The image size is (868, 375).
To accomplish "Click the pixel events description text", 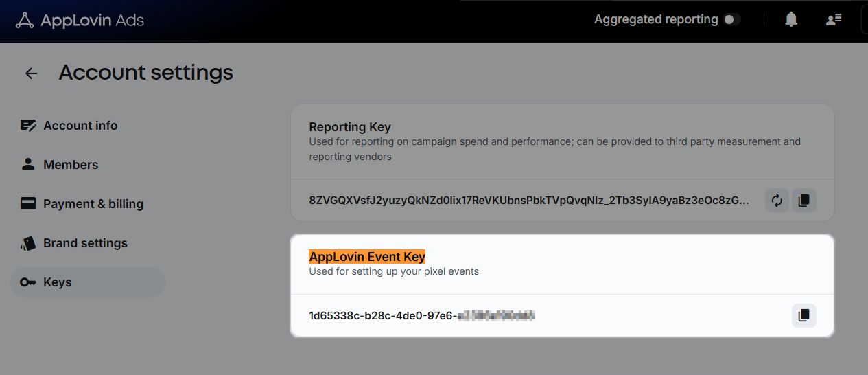I will click(394, 271).
